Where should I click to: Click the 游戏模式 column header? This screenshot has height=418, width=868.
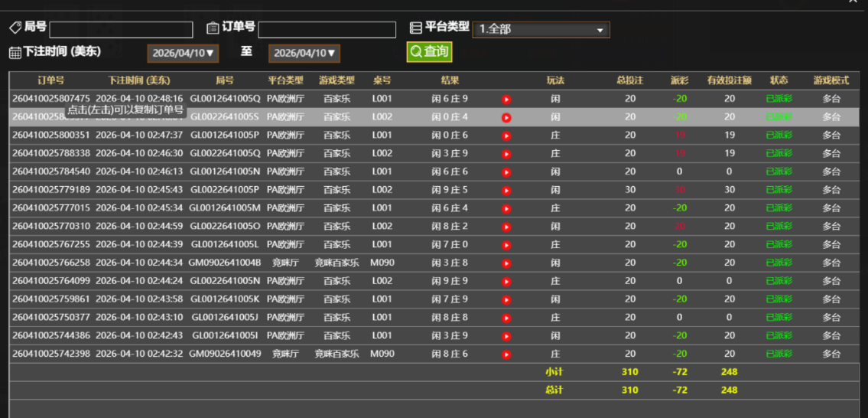coord(831,80)
